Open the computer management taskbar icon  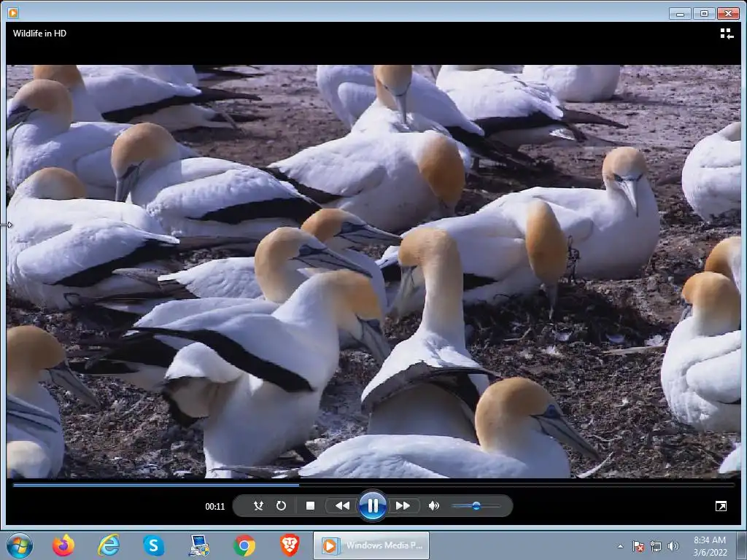pos(198,545)
